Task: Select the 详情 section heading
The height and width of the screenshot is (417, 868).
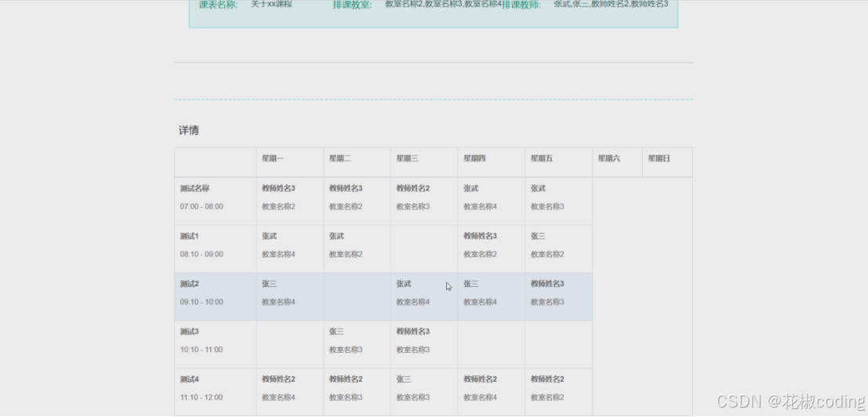Action: pyautogui.click(x=189, y=131)
